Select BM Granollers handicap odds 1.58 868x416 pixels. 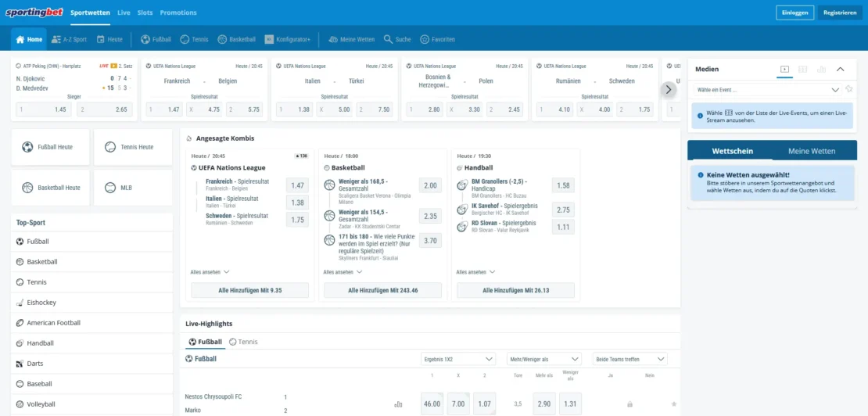(563, 185)
